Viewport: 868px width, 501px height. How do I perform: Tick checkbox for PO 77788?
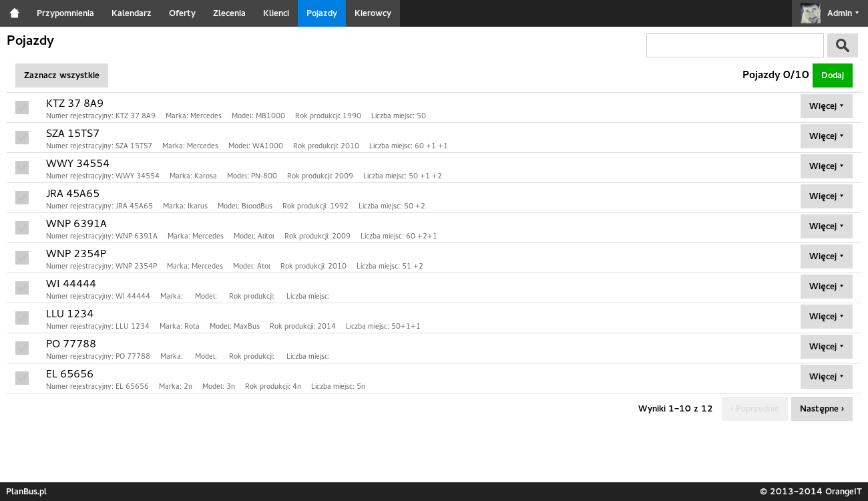point(22,348)
